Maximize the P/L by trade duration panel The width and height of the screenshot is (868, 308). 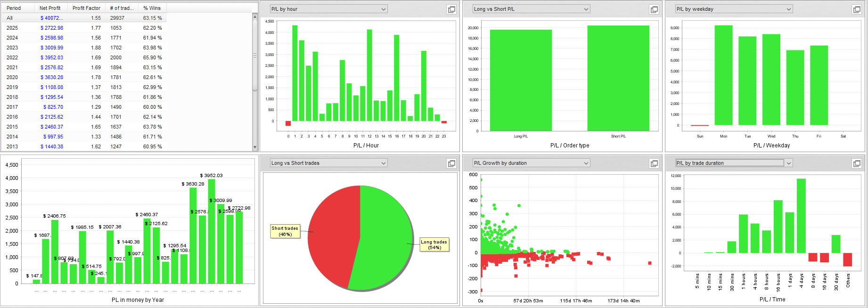(x=857, y=163)
